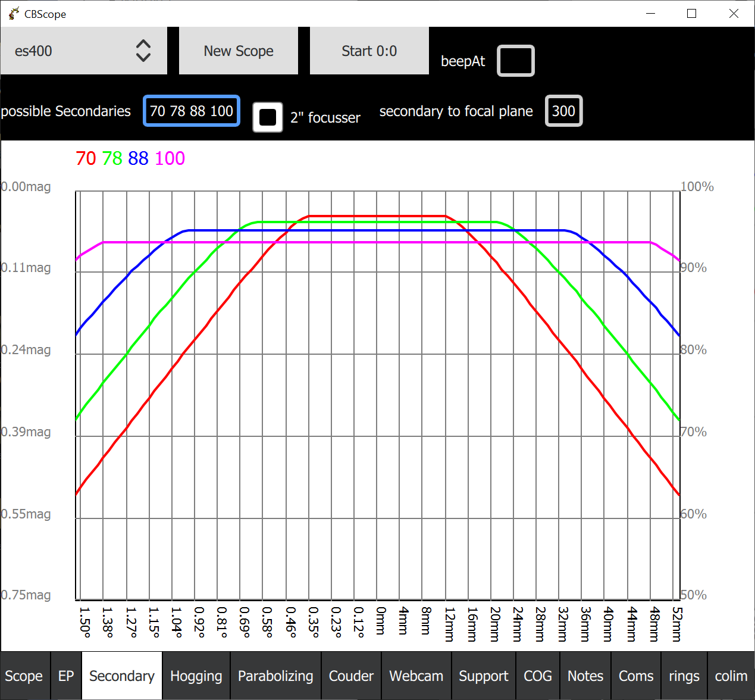Open the colim tab
This screenshot has height=700, width=755.
click(731, 676)
